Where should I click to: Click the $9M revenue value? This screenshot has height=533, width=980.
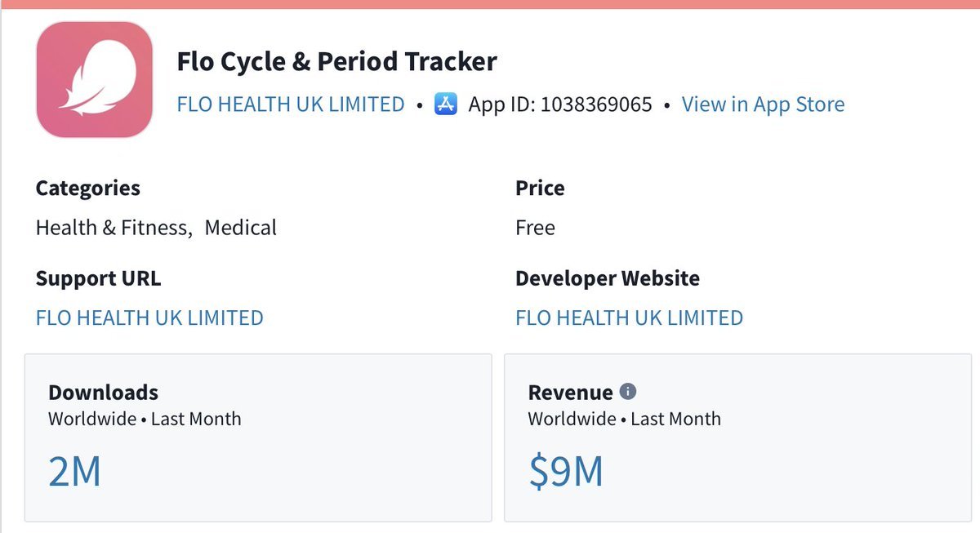pos(566,472)
